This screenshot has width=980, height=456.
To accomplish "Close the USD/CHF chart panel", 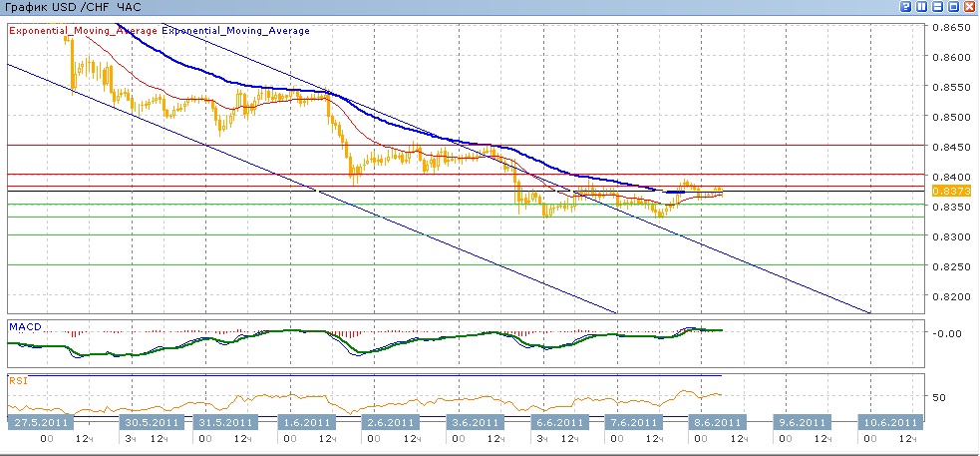I will [969, 7].
